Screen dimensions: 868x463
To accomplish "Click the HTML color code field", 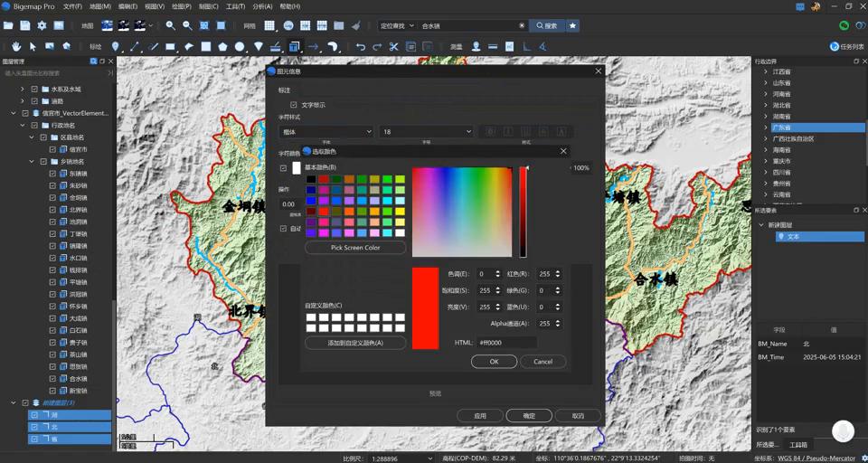I will tap(506, 343).
